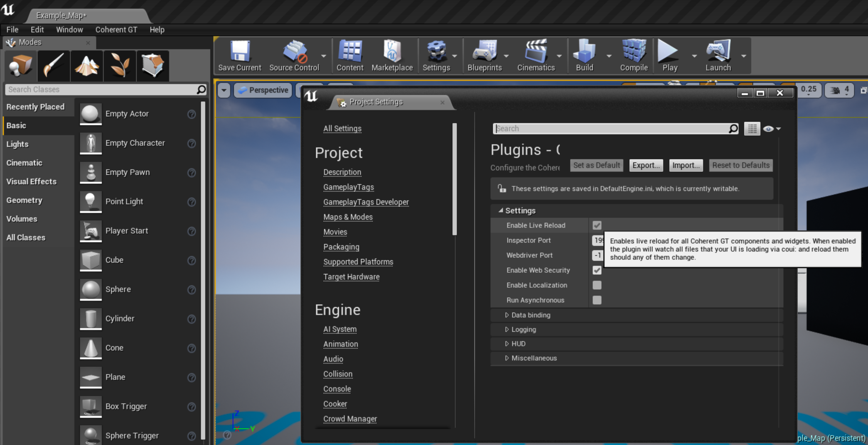Select the Project Settings tab
Viewport: 868px width, 445px height.
pos(390,102)
